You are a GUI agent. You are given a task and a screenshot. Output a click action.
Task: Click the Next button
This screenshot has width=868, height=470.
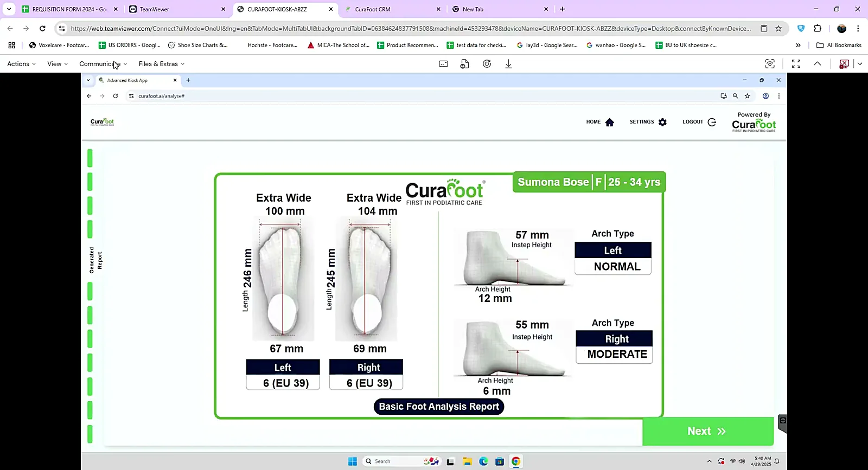click(x=708, y=432)
